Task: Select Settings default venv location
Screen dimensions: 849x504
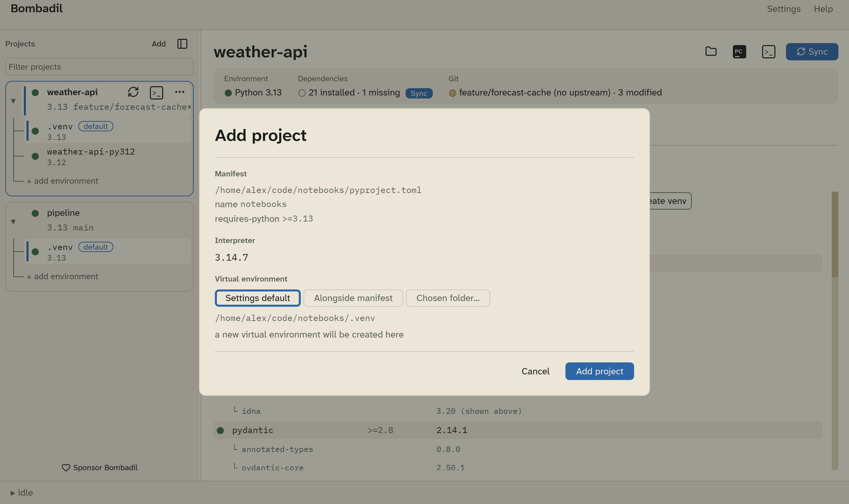Action: tap(258, 298)
